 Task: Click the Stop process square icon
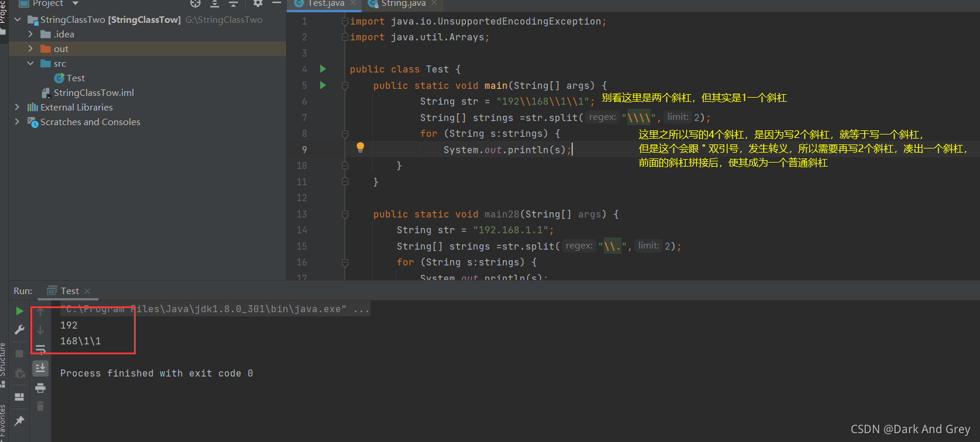pos(19,354)
